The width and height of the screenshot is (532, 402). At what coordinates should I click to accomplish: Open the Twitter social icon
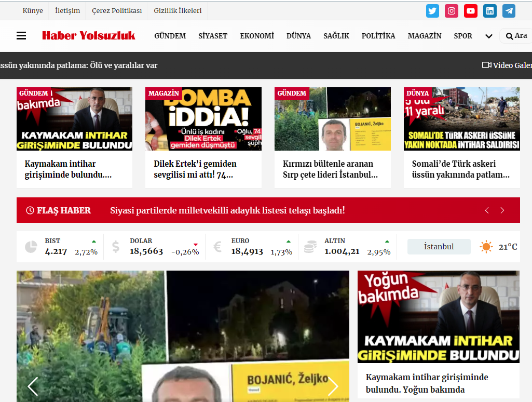pos(432,11)
